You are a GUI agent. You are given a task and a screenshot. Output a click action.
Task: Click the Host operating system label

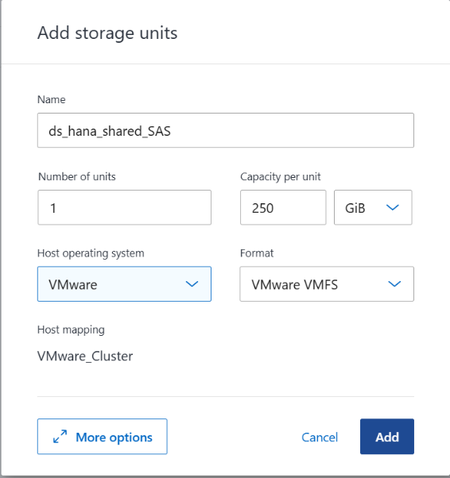pyautogui.click(x=91, y=253)
